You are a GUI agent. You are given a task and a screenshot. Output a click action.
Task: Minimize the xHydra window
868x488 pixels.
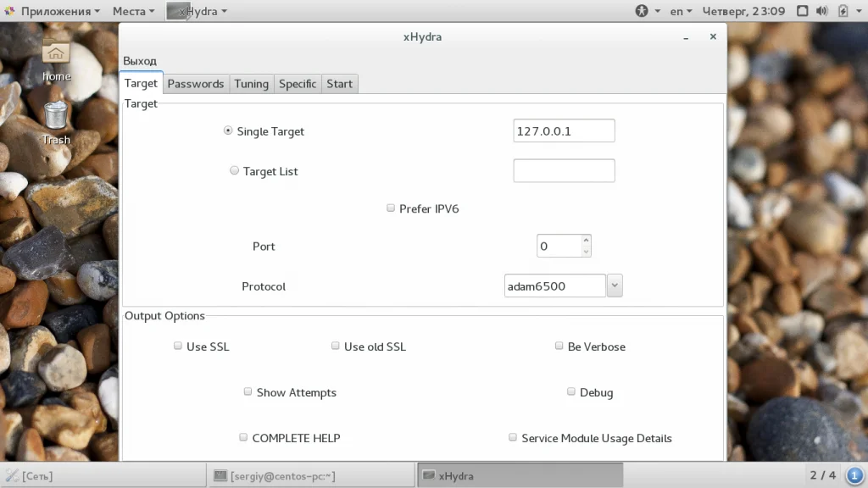(x=686, y=37)
